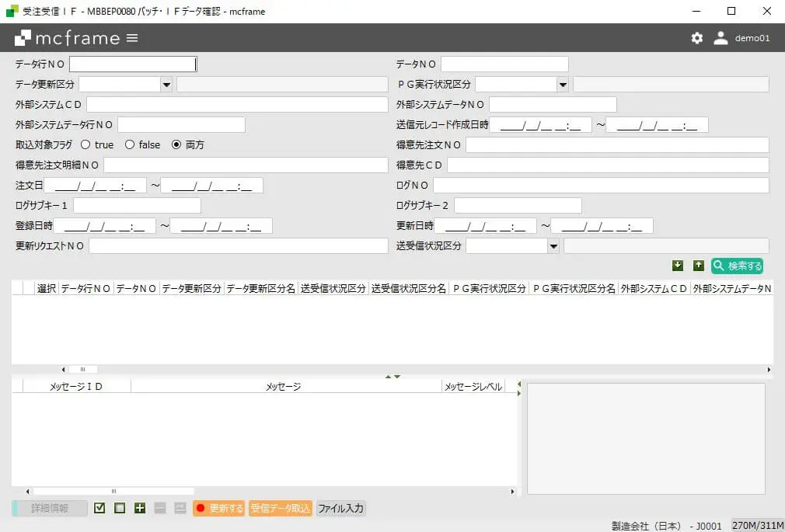Click the 詳細情報 button
Viewport: 785px width, 532px height.
pos(50,508)
